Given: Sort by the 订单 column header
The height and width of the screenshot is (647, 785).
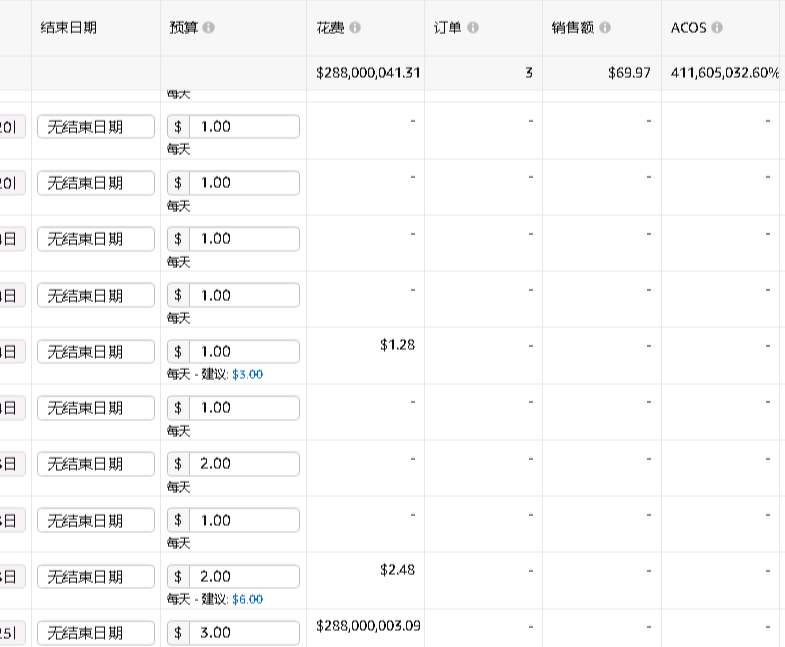Looking at the screenshot, I should [x=448, y=28].
